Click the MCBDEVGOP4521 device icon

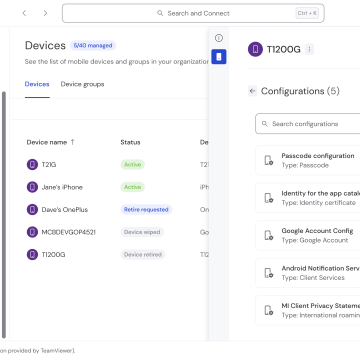pyautogui.click(x=32, y=232)
